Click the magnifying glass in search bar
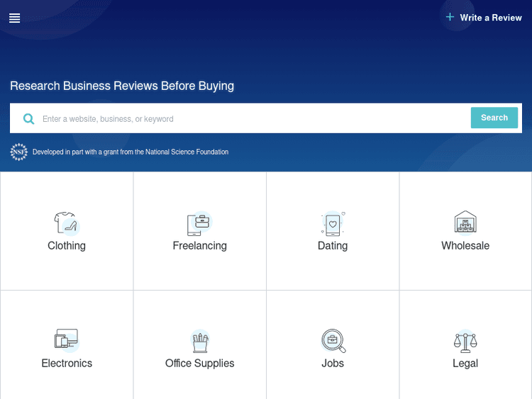 28,119
